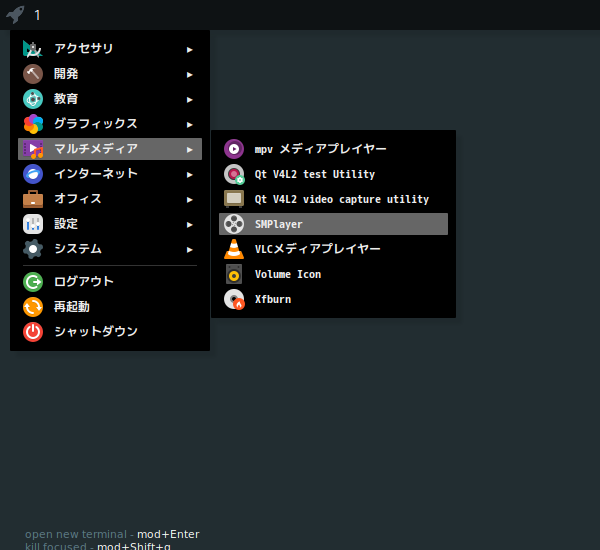Click the マルチメディア submenu arrow
Image resolution: width=600 pixels, height=550 pixels.
pyautogui.click(x=189, y=150)
